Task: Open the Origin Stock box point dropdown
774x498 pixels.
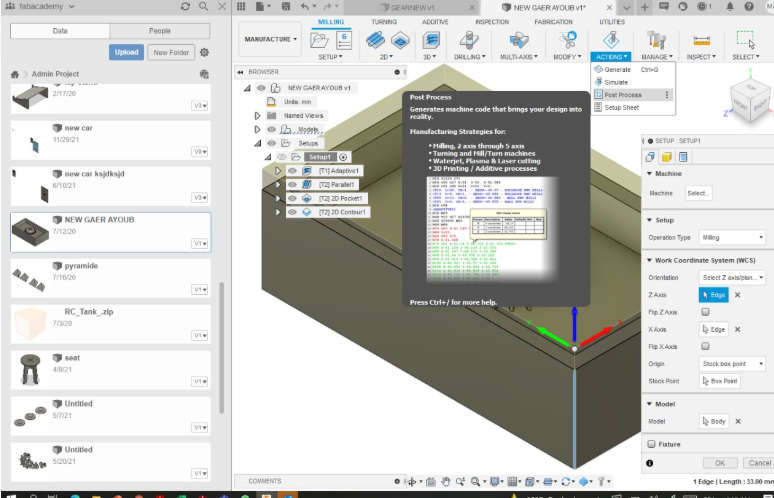Action: [732, 364]
